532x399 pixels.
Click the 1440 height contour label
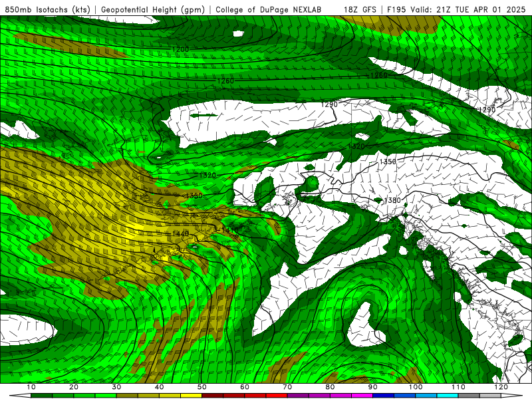pyautogui.click(x=180, y=233)
